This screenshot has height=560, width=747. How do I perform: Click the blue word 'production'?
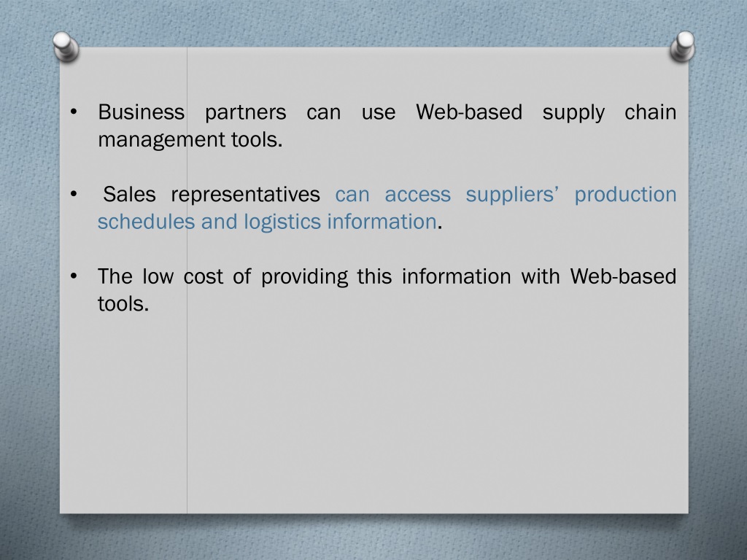click(625, 195)
